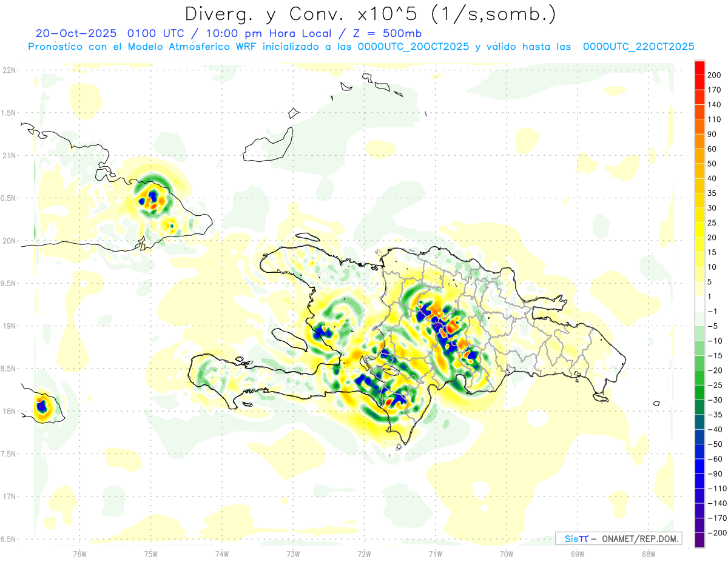The height and width of the screenshot is (562, 728).
Task: Click the orange colorbar segment between 60 and 90
Action: 699,141
